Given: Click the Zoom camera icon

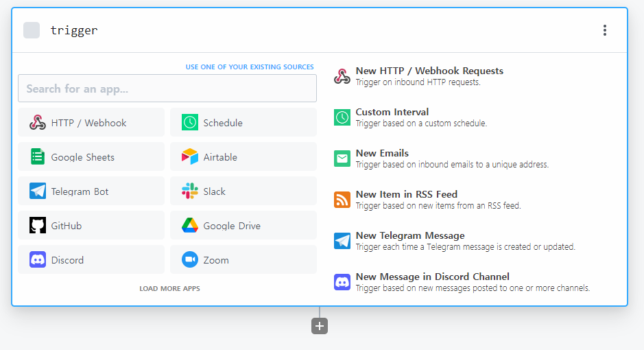Looking at the screenshot, I should 190,259.
